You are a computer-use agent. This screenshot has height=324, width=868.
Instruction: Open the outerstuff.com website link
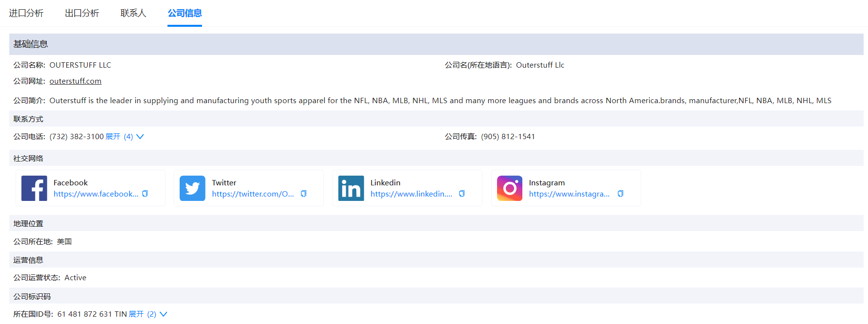75,81
